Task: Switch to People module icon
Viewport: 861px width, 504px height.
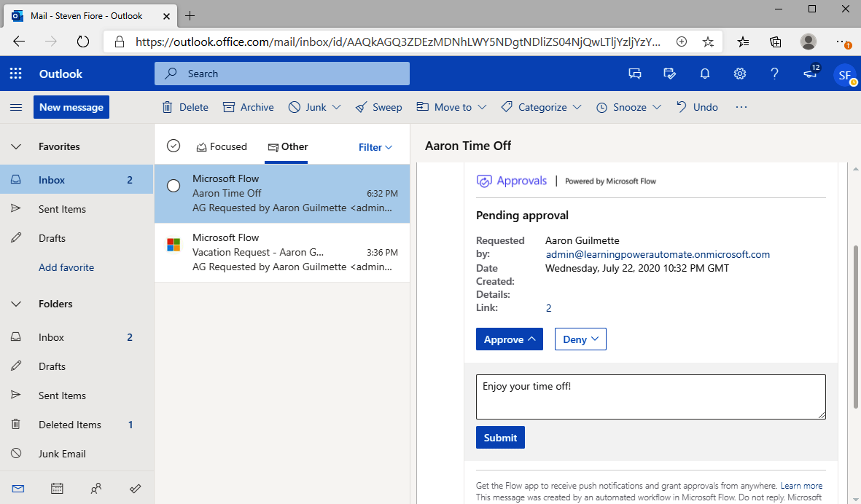Action: click(x=96, y=488)
